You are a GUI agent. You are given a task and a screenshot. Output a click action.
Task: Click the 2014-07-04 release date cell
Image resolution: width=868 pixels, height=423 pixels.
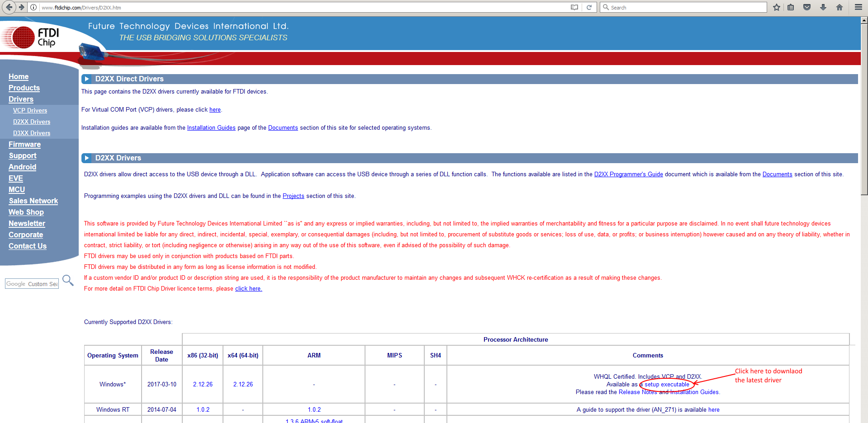click(x=161, y=410)
